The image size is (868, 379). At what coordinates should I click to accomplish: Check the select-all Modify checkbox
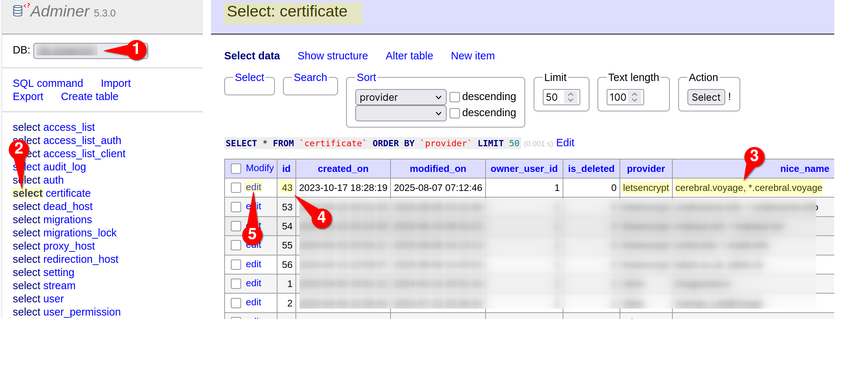pyautogui.click(x=236, y=168)
